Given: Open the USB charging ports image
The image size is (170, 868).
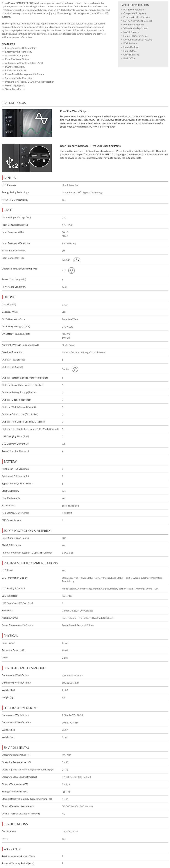Looking at the screenshot, I should point(27,158).
